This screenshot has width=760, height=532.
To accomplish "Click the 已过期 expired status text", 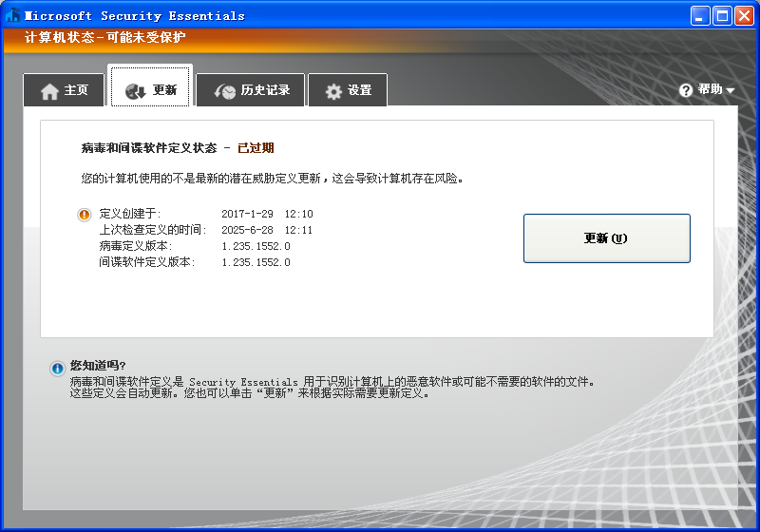I will point(256,148).
